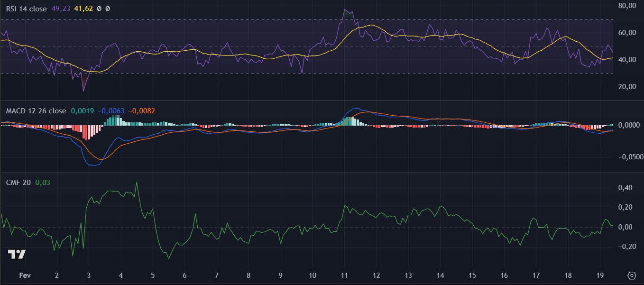Click date 19 on the time axis
The width and height of the screenshot is (644, 285).
[600, 275]
